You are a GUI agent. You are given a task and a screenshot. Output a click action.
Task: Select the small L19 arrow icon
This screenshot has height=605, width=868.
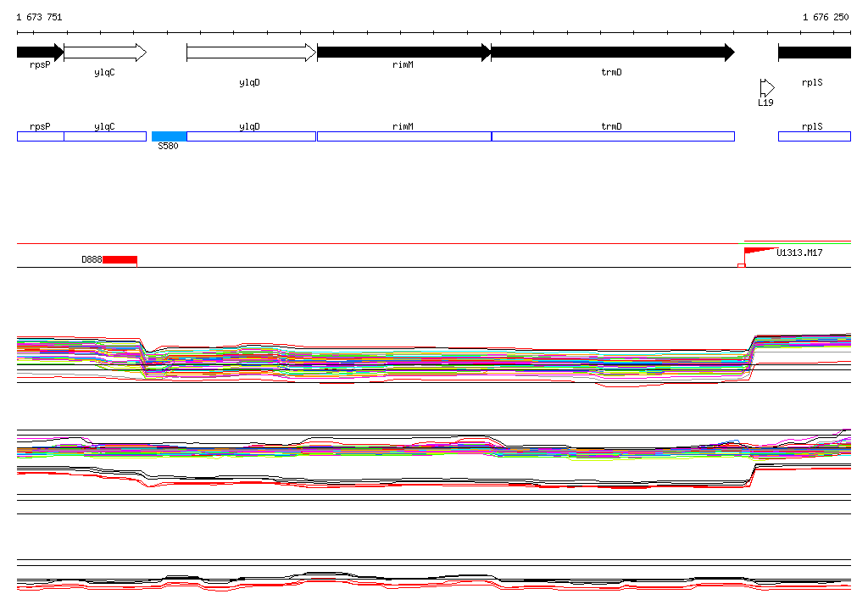coord(766,87)
